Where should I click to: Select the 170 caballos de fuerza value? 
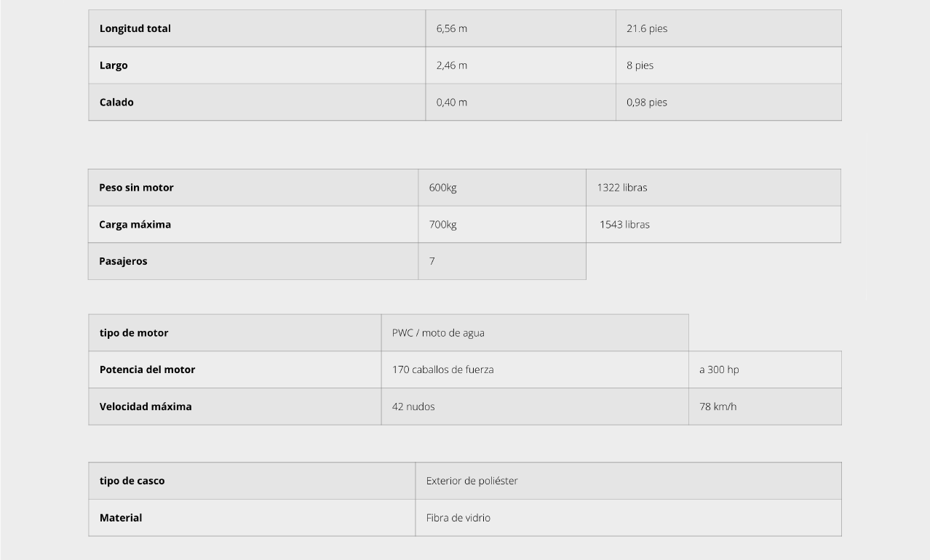coord(442,369)
